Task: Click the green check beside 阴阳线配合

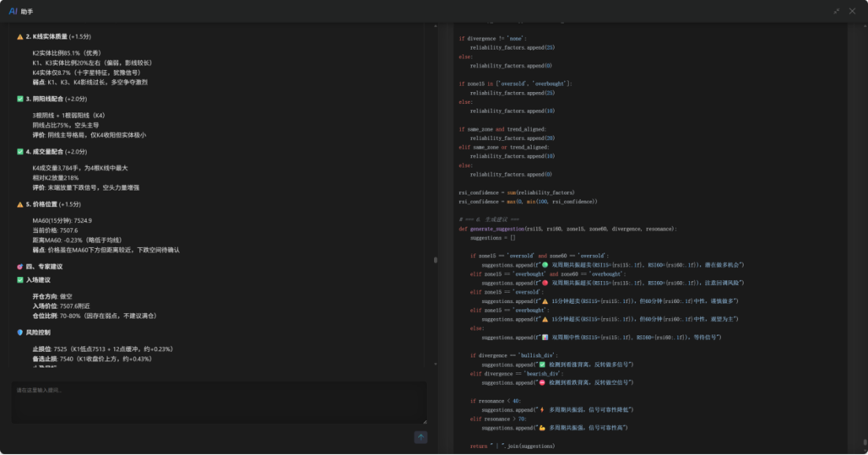Action: click(x=20, y=99)
